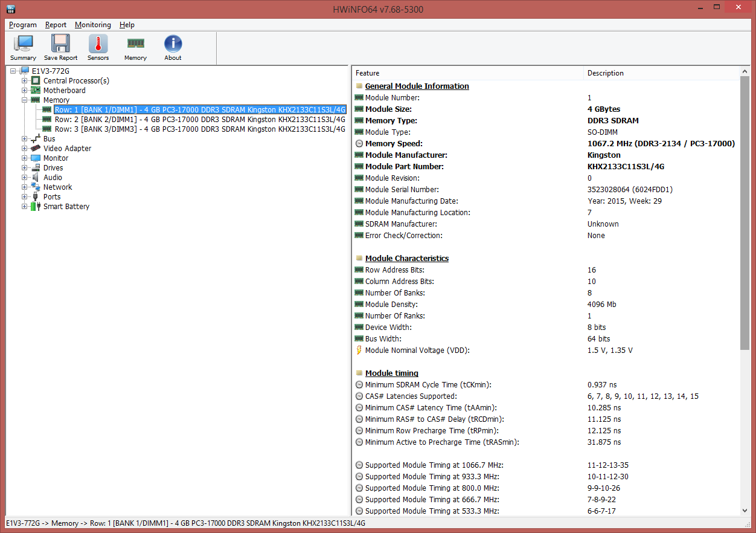Select Row: 3 BANK 3/DIMM3 memory module
The height and width of the screenshot is (533, 756).
[200, 129]
